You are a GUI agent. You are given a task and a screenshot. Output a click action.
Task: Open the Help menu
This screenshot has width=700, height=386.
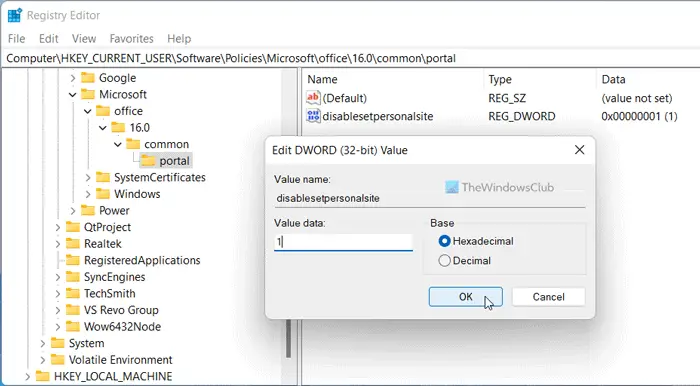coord(179,38)
